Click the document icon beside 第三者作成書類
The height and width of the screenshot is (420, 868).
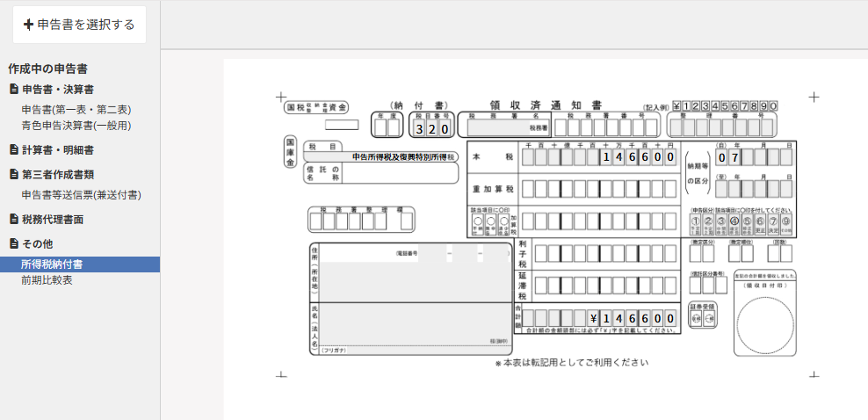click(x=14, y=174)
